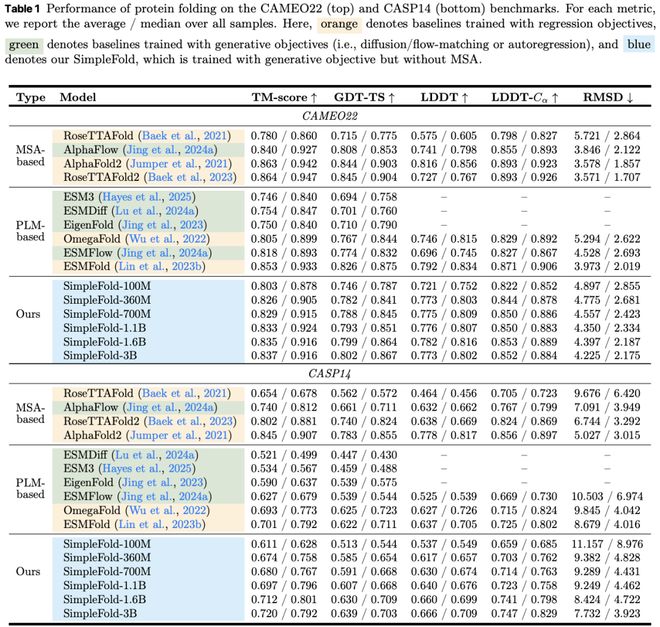Open Jumper et al., 2021 citation under CAMEO22

[x=185, y=161]
